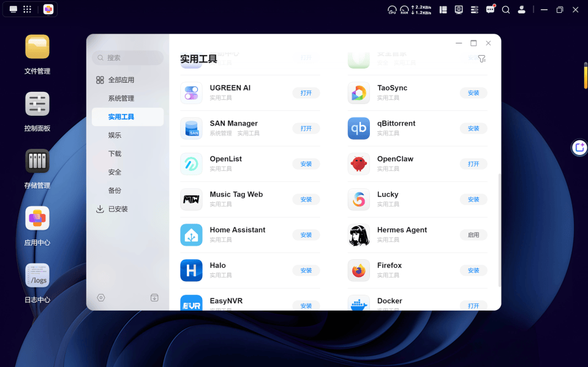
Task: Select 全部应用 in sidebar
Action: coord(127,80)
